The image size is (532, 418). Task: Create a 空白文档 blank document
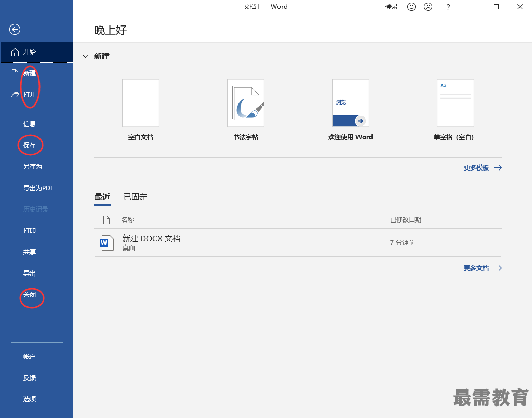(x=141, y=110)
